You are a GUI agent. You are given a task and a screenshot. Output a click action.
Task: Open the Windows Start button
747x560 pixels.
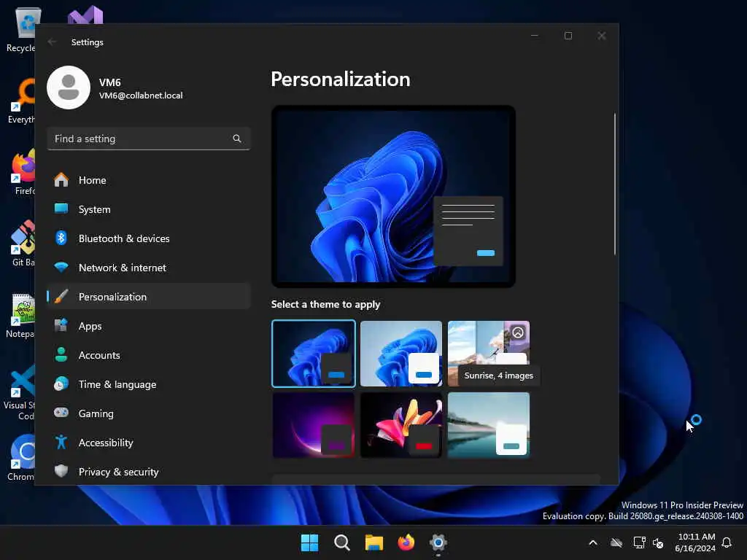pos(309,542)
